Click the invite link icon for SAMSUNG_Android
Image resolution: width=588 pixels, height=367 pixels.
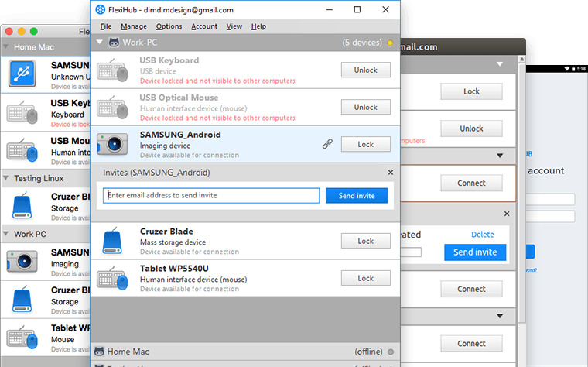click(327, 144)
